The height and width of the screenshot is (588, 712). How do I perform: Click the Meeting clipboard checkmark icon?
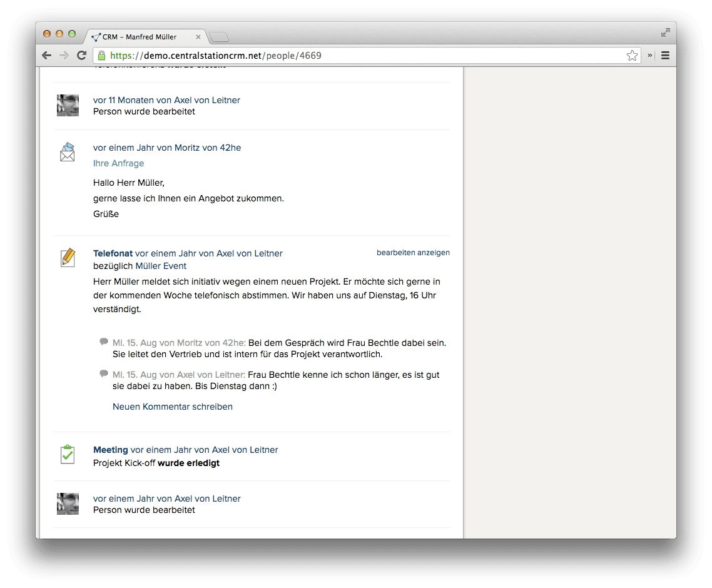[68, 454]
